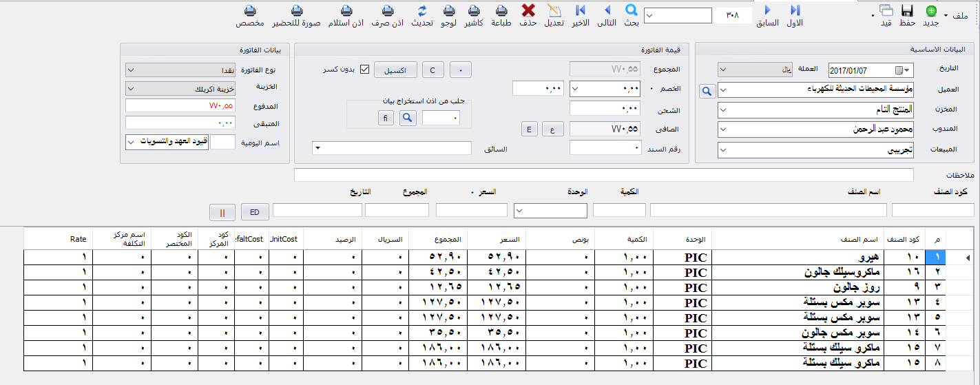Expand the السائق combo box
Image resolution: width=980 pixels, height=385 pixels.
click(317, 148)
